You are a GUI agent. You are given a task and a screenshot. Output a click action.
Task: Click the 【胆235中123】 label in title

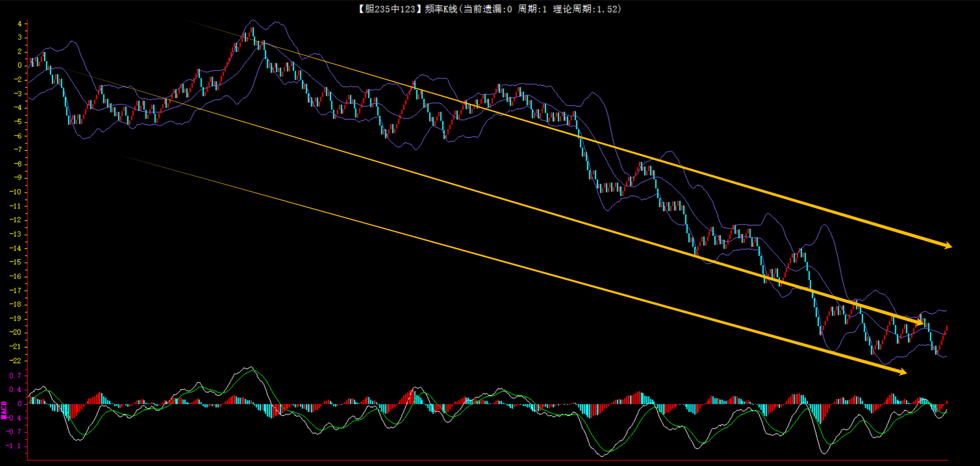pos(388,9)
